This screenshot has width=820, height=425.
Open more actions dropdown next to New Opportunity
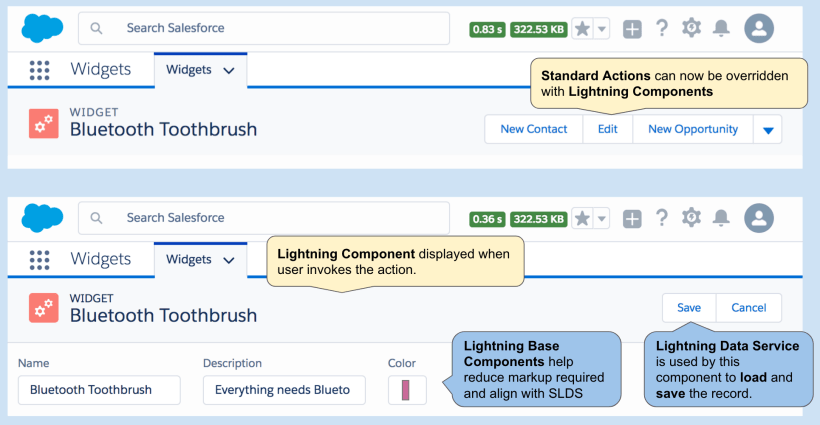(x=768, y=130)
